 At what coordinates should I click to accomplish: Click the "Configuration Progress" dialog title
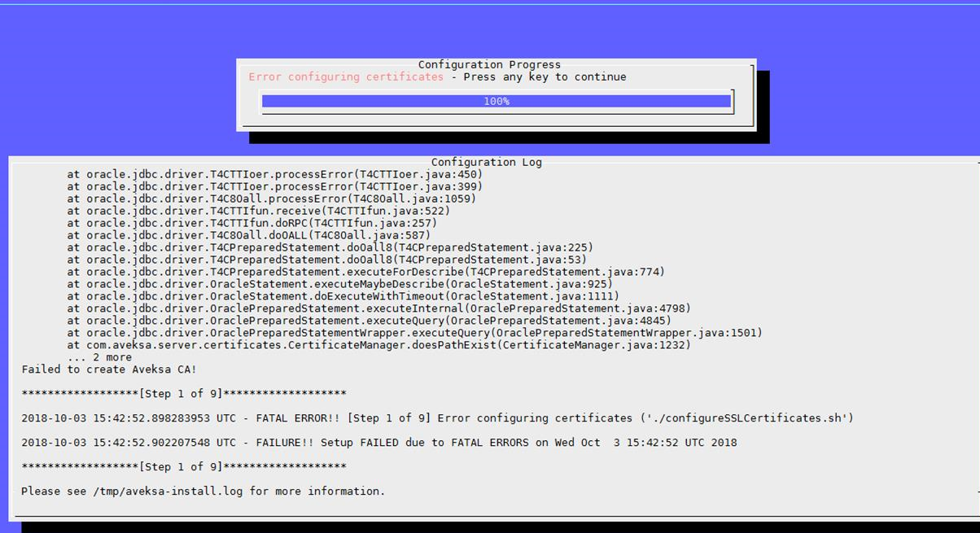coord(489,64)
